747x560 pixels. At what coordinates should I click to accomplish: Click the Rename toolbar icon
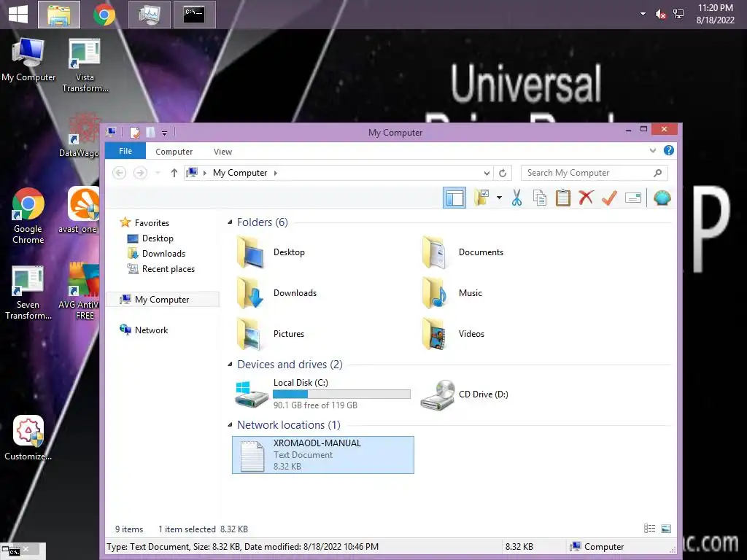[x=633, y=198]
